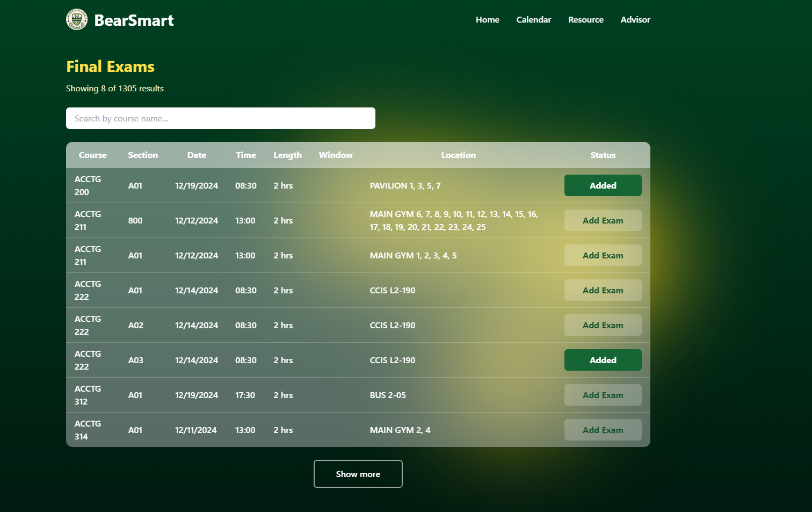Add ACCTG 222 section A01 exam
This screenshot has width=812, height=512.
[x=603, y=290]
